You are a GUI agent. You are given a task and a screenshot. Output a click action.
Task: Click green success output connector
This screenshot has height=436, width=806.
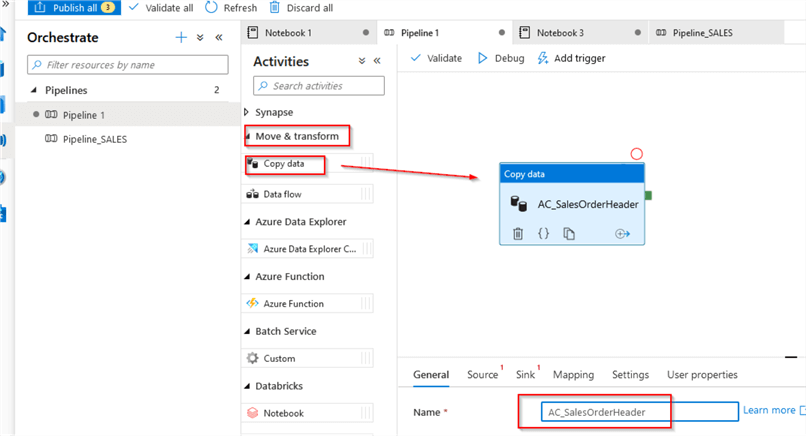pyautogui.click(x=648, y=195)
